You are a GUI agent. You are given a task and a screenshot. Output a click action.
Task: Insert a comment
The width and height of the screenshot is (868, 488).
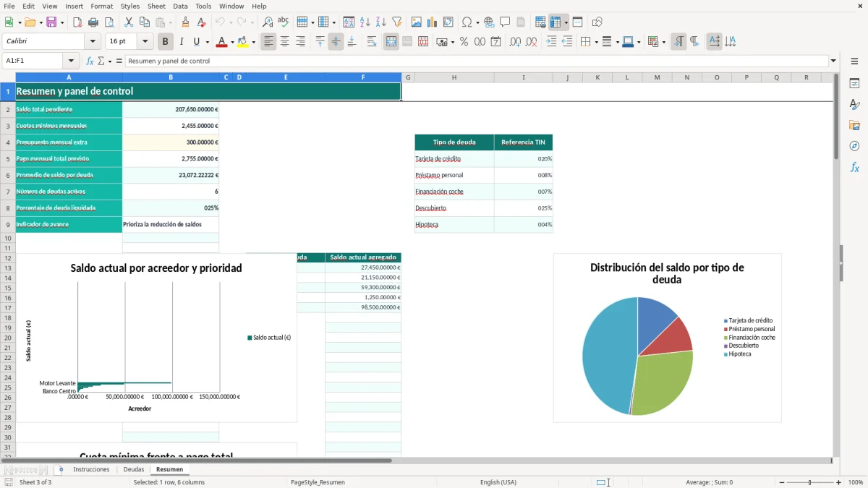coord(505,22)
